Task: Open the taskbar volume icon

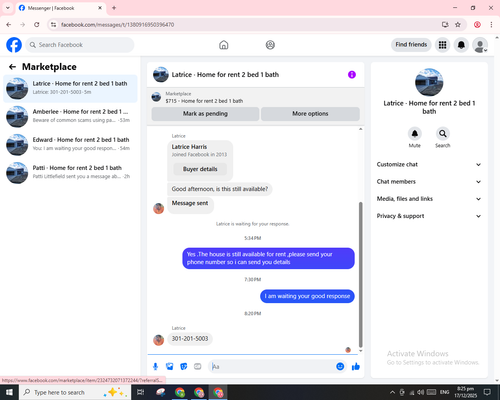Action: click(x=421, y=392)
